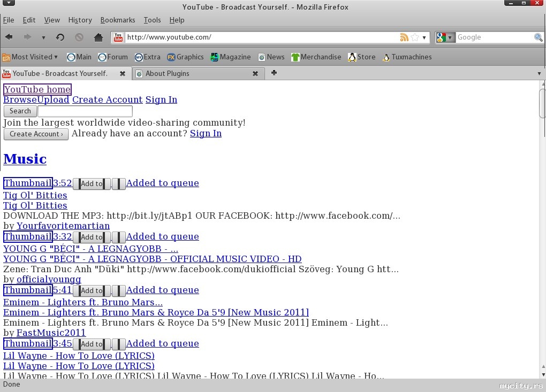Open the View menu
This screenshot has width=546, height=392.
(52, 20)
